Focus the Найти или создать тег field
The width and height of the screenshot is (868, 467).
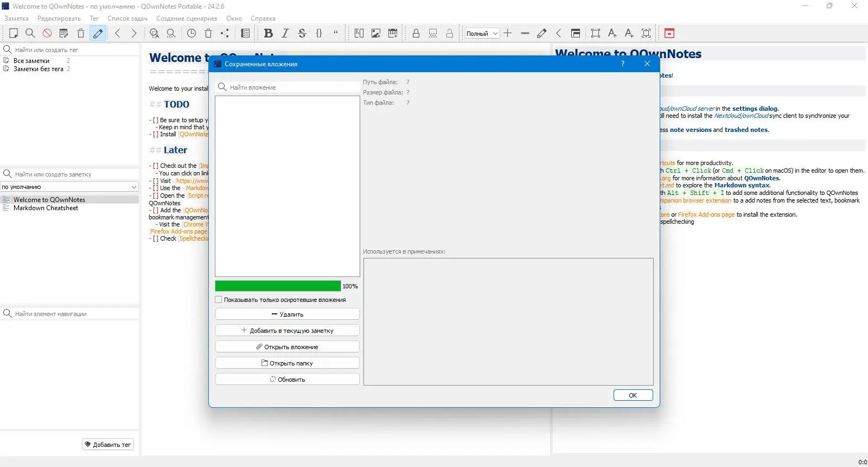coord(70,49)
